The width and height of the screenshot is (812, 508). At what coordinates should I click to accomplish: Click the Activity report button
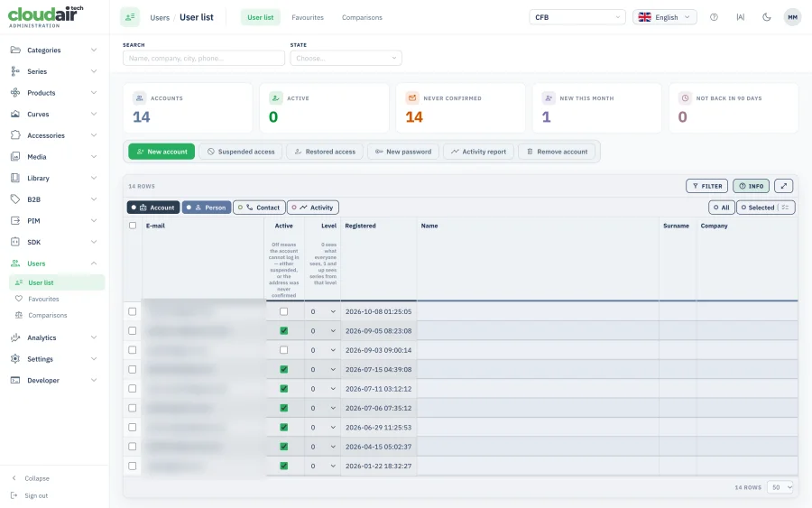478,152
